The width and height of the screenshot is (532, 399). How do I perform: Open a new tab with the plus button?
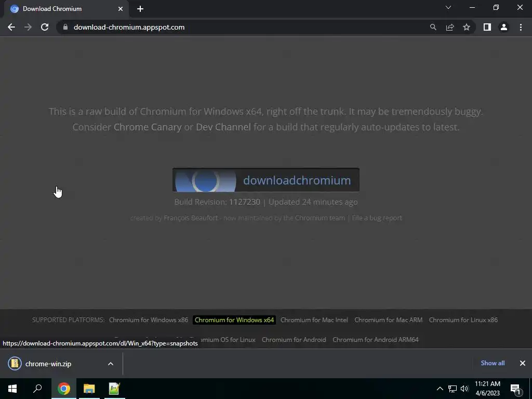click(x=140, y=9)
